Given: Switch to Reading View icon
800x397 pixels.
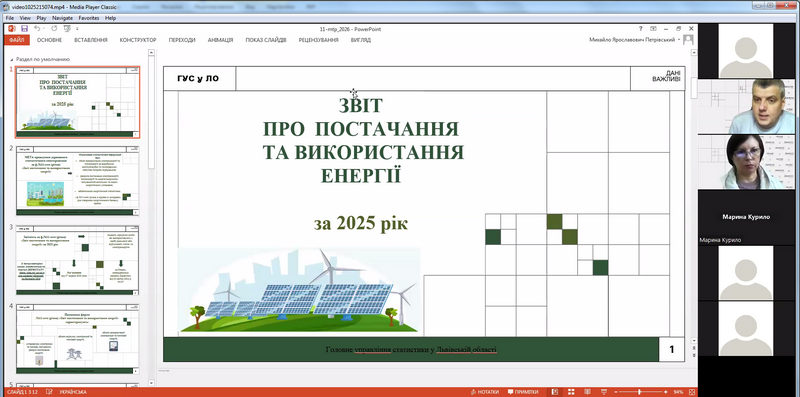Looking at the screenshot, I should coord(587,392).
